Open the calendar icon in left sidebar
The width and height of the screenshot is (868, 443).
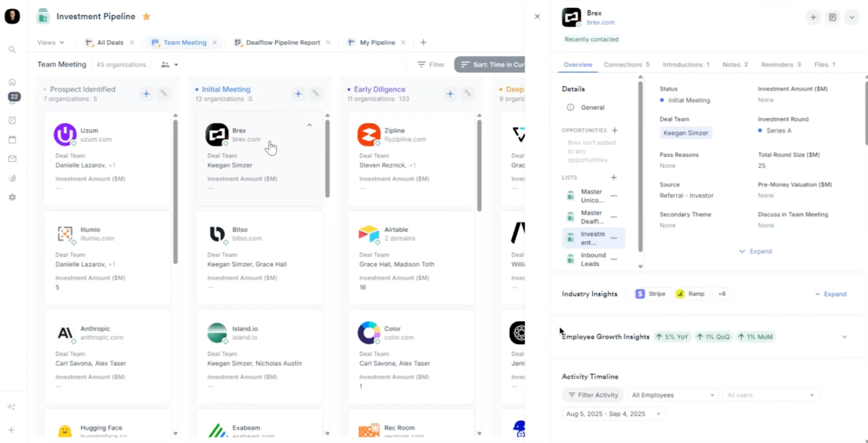pos(12,140)
